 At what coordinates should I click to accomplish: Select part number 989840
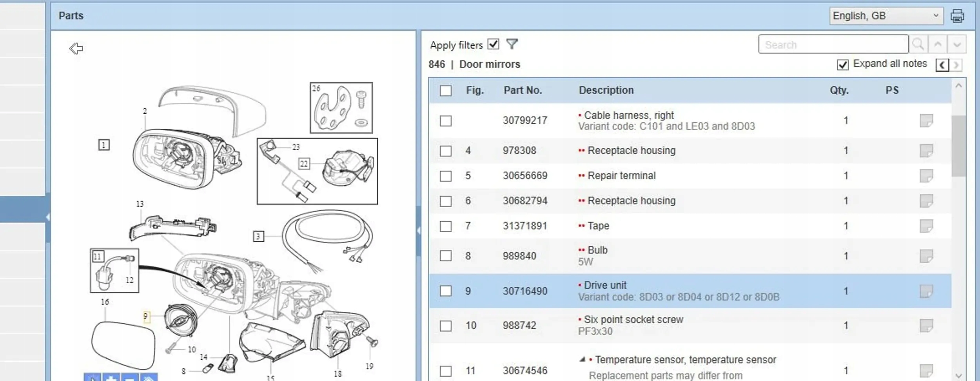coord(519,256)
